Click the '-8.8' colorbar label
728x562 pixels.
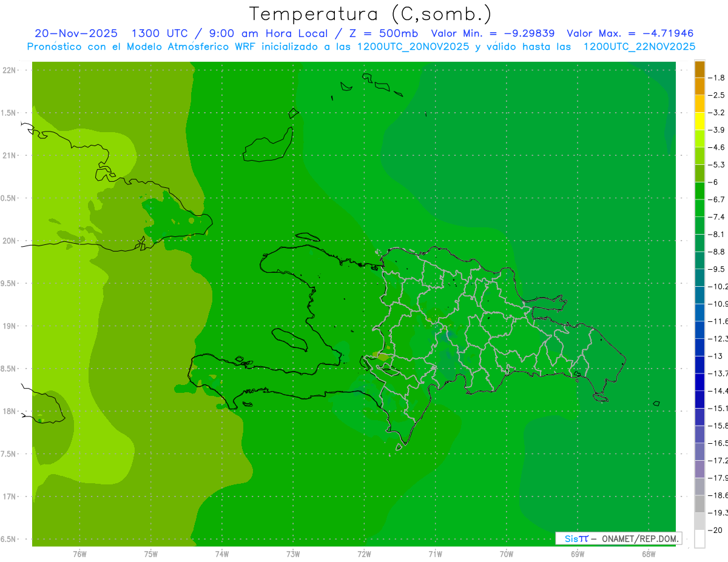(x=716, y=252)
